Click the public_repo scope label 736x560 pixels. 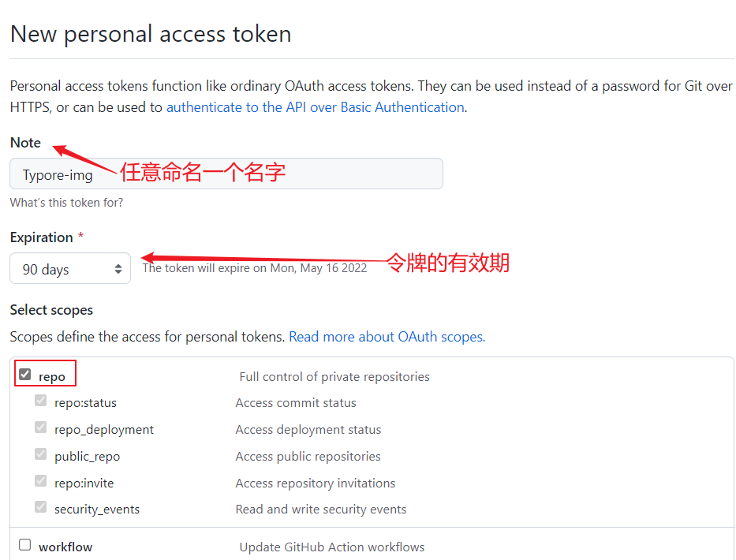click(87, 457)
